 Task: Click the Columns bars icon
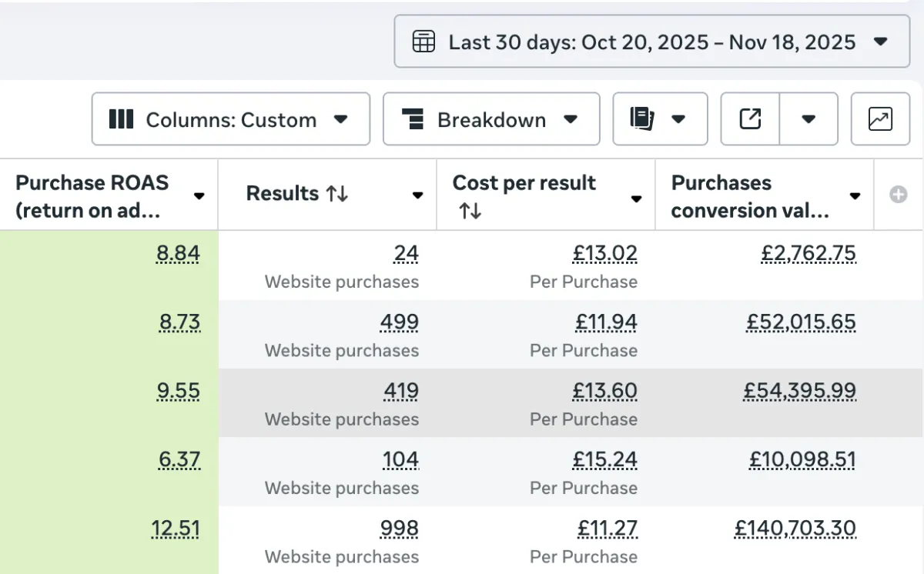tap(122, 119)
